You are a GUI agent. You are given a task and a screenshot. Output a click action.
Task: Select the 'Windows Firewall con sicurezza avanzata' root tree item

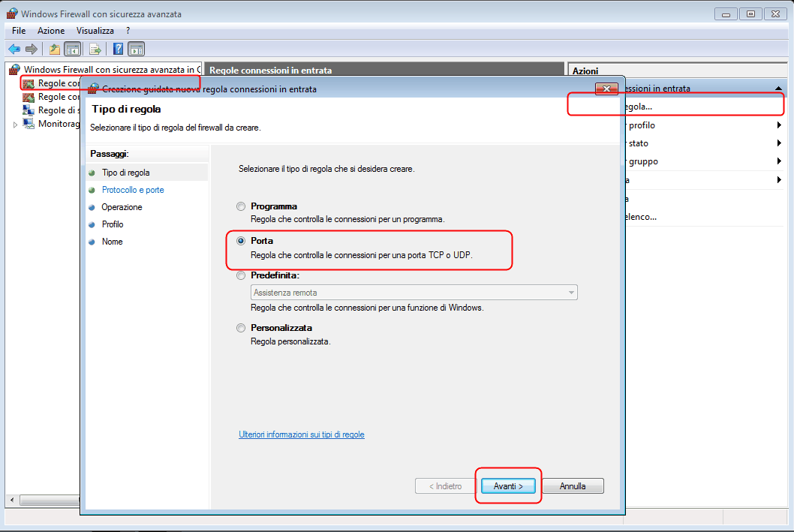(112, 69)
